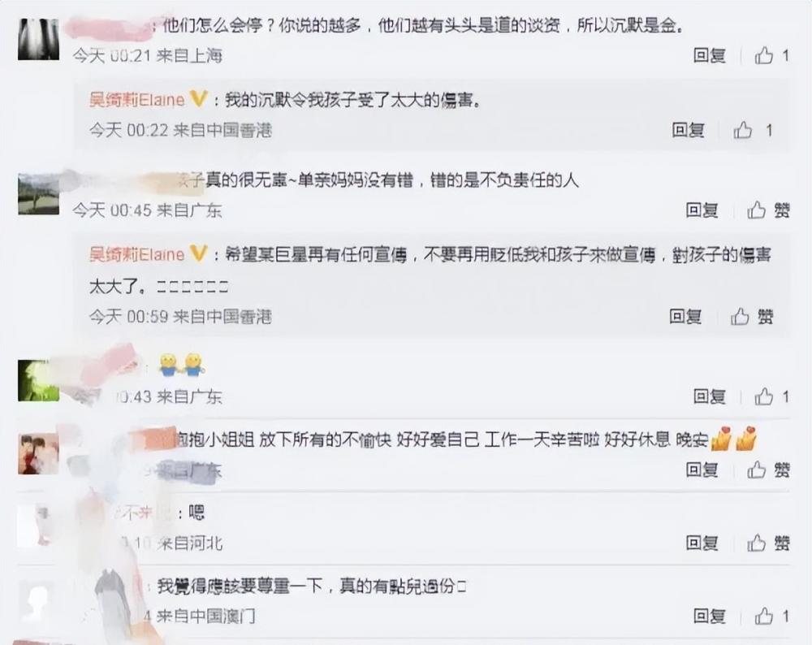Open the Shanghai commenter's avatar
This screenshot has height=645, width=812.
[38, 39]
